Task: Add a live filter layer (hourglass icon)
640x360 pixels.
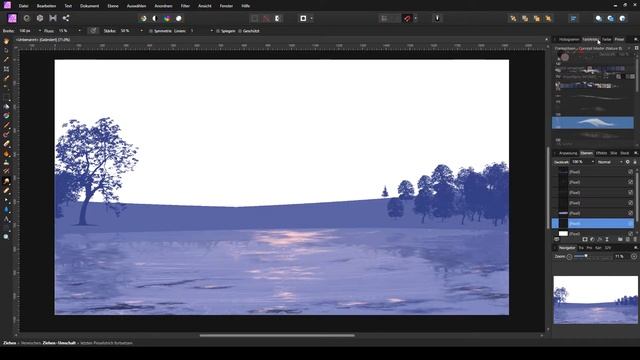Action: click(x=607, y=239)
